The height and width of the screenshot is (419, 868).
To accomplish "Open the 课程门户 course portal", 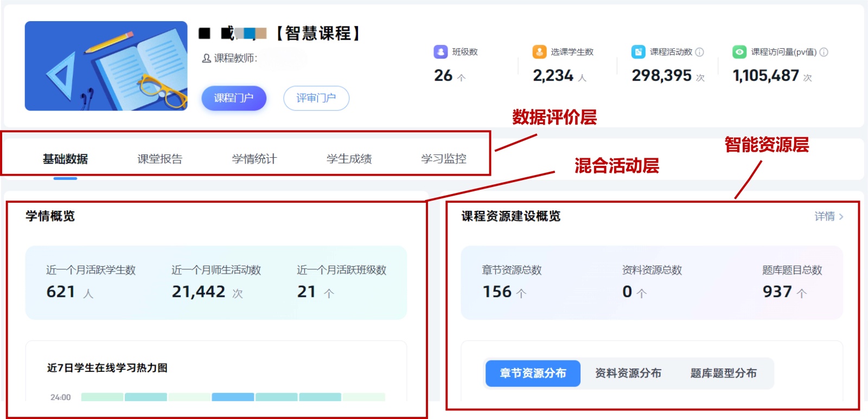I will pos(234,98).
